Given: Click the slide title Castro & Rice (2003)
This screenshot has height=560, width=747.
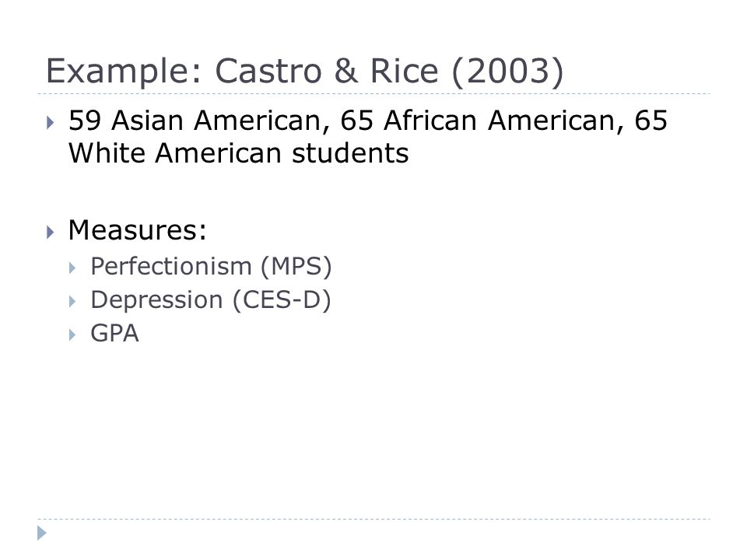Looking at the screenshot, I should (305, 72).
